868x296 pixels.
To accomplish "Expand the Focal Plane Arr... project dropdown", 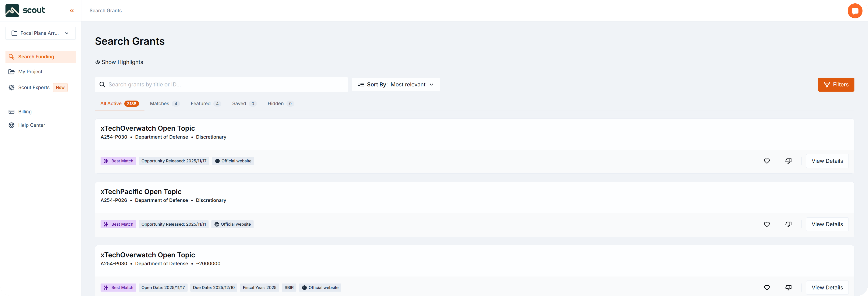I will (40, 33).
